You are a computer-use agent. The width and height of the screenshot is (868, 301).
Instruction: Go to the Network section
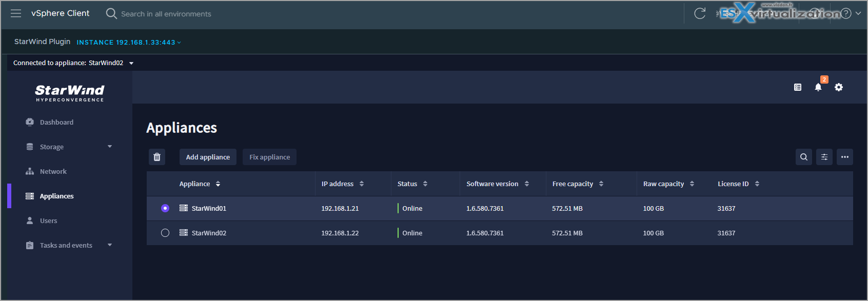(53, 171)
